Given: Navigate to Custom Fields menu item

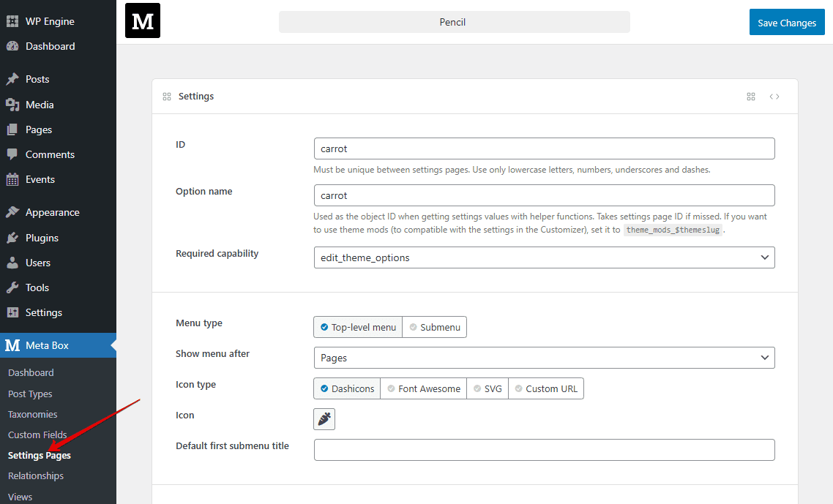Looking at the screenshot, I should 37,434.
